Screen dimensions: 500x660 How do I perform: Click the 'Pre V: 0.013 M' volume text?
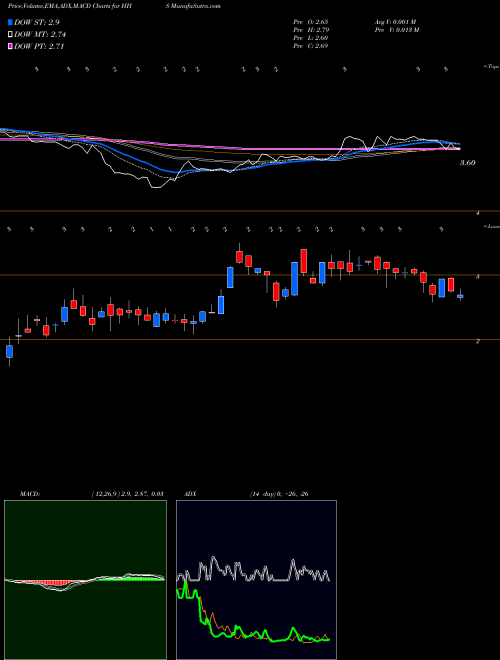(x=396, y=30)
